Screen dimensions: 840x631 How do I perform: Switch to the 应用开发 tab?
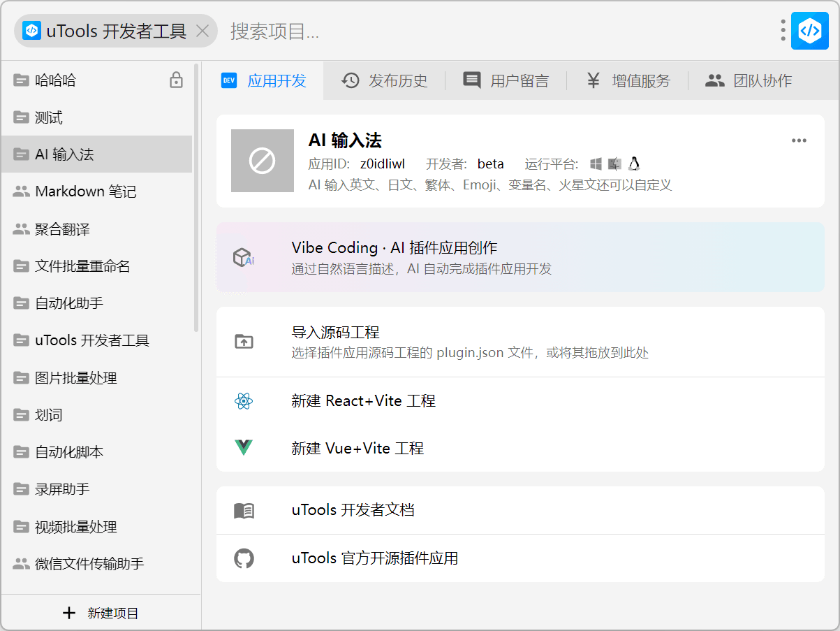pyautogui.click(x=263, y=80)
